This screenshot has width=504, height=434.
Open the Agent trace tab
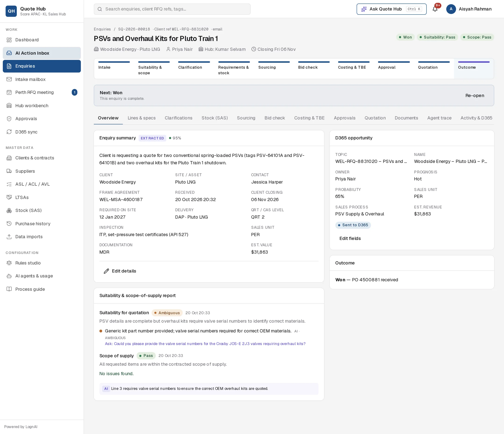[x=439, y=118]
